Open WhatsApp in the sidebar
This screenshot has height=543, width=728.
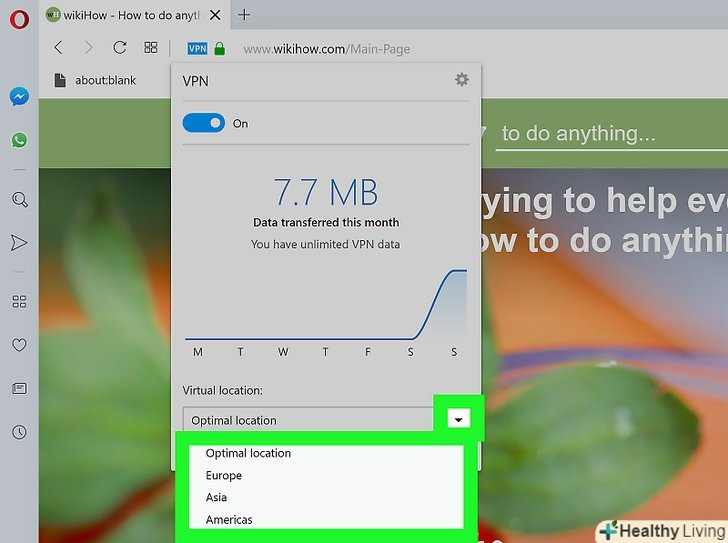point(19,140)
